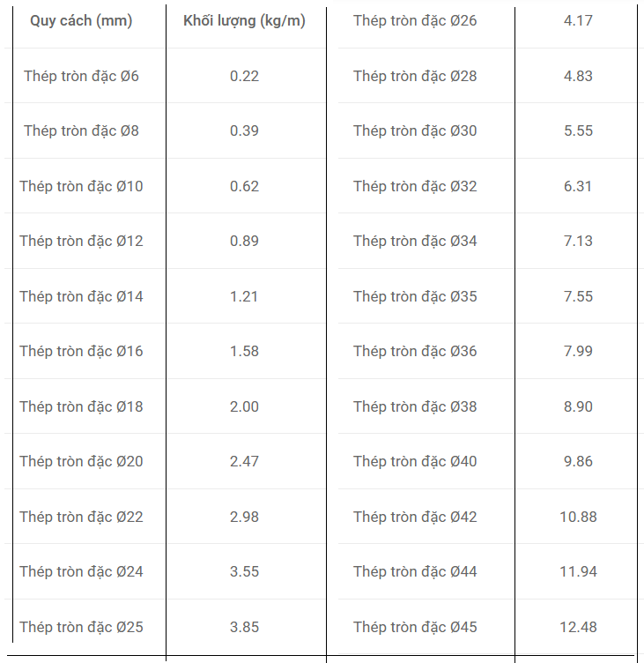Click the weight value 6.31
644x663 pixels.
click(x=578, y=186)
